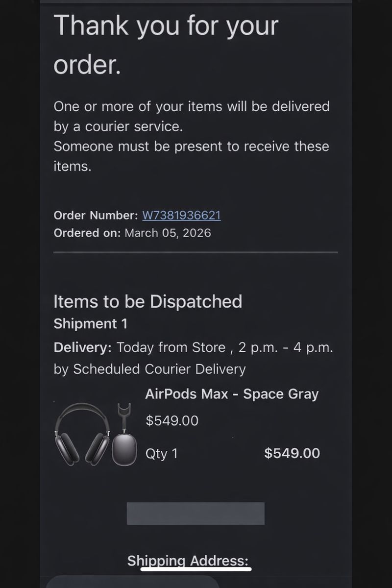Click the Shipment 1 label
This screenshot has width=392, height=588.
coord(90,324)
